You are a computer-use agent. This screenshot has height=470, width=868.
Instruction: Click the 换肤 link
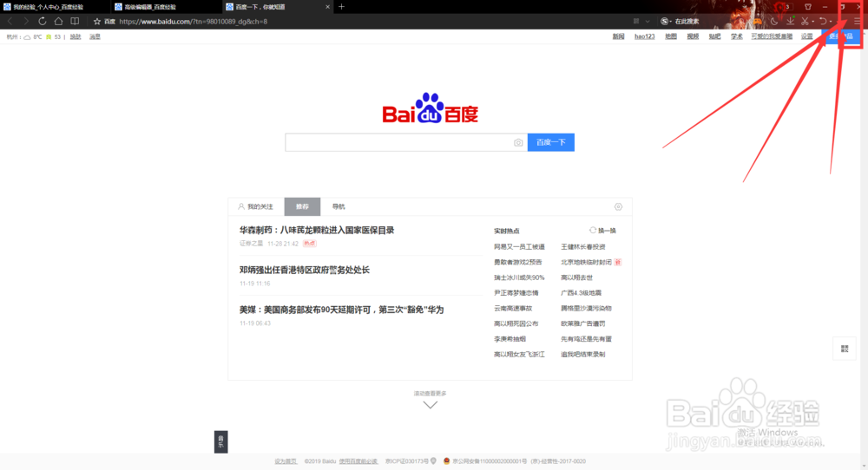coord(76,37)
